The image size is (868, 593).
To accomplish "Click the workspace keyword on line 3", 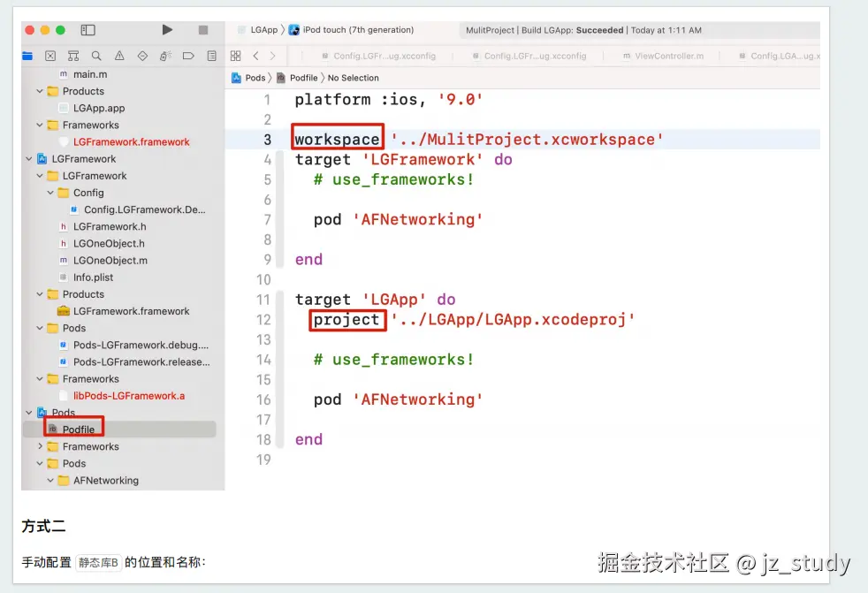I will coord(337,139).
